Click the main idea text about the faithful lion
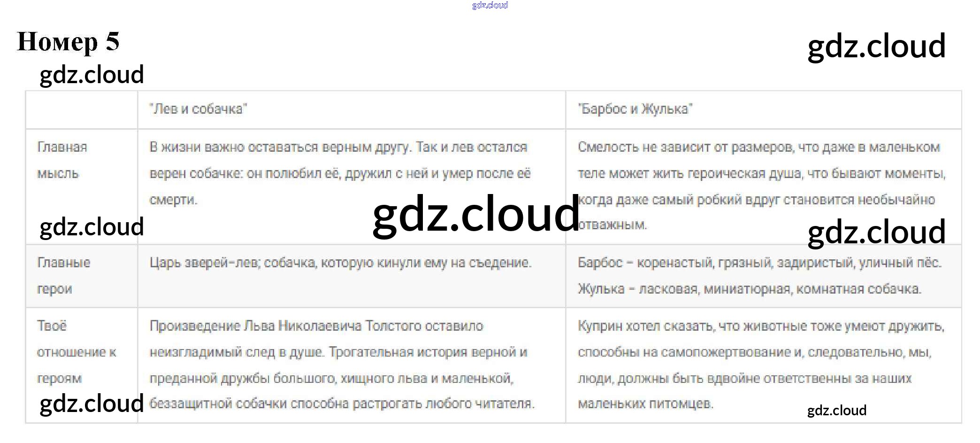 [x=340, y=173]
